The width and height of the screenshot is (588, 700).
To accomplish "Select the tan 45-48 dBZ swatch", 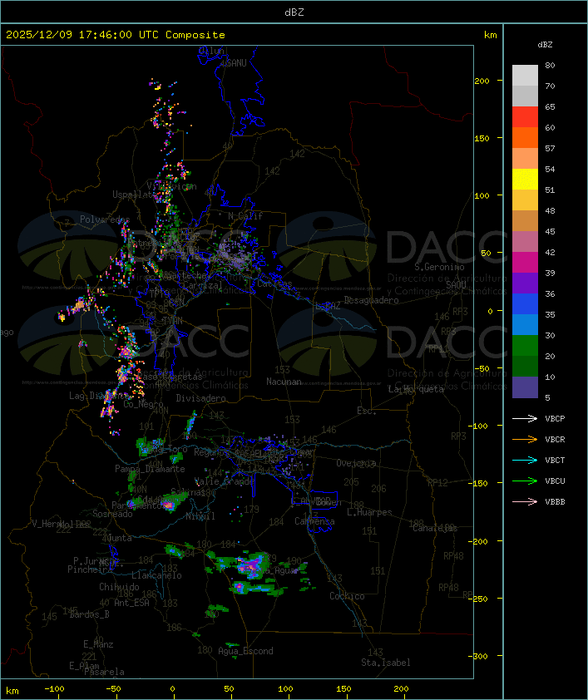I will 525,220.
